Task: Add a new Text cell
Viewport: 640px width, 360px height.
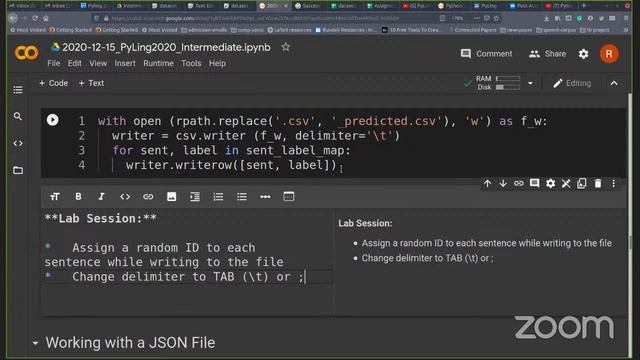Action: tap(91, 83)
